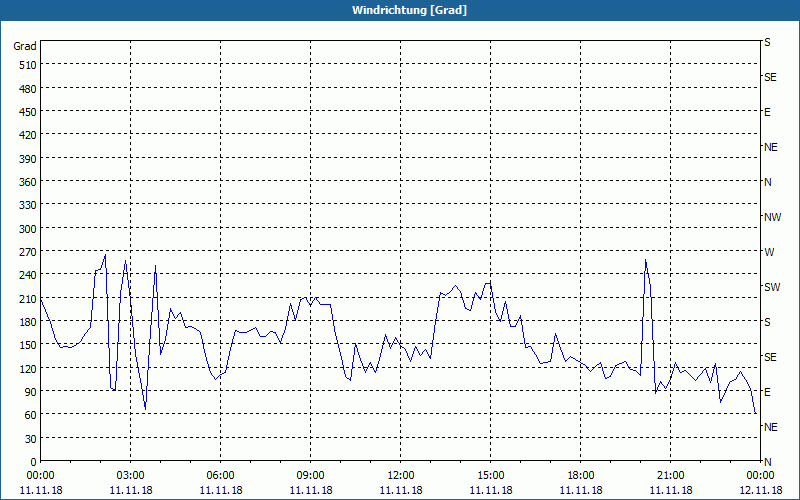Click the 15:00 time axis label

pos(490,475)
